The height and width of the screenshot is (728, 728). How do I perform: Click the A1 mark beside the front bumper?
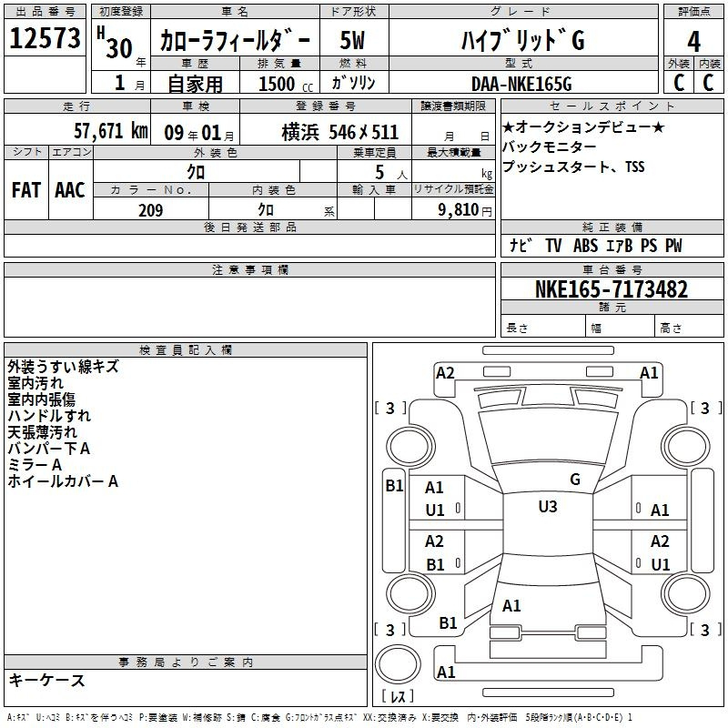649,373
